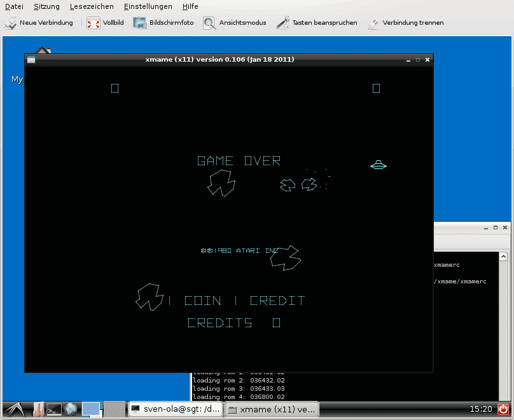The height and width of the screenshot is (420, 514).
Task: Click the 1 COIN 1 CREDIT text
Action: click(237, 301)
